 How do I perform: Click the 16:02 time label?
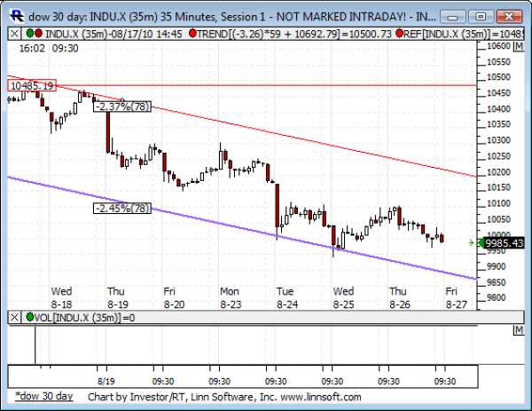32,48
